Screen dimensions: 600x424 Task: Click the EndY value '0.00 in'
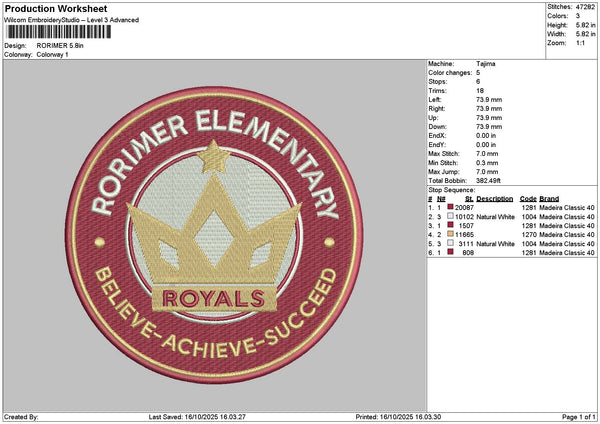(x=486, y=145)
